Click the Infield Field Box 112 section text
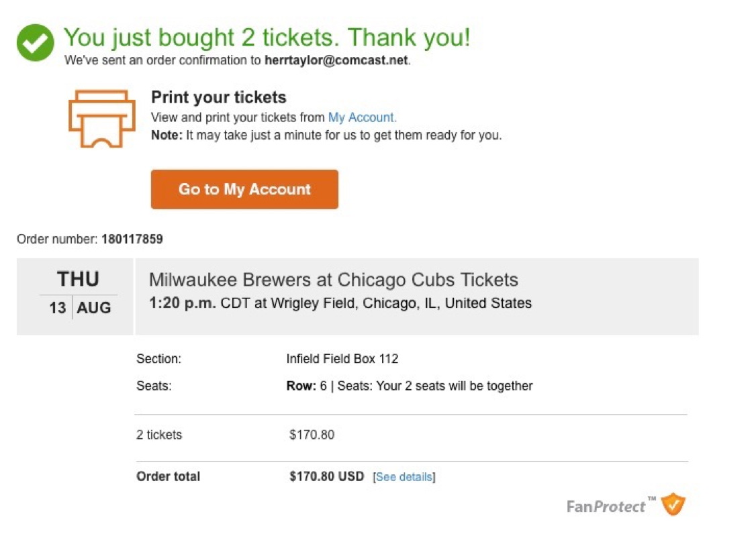 (x=342, y=359)
